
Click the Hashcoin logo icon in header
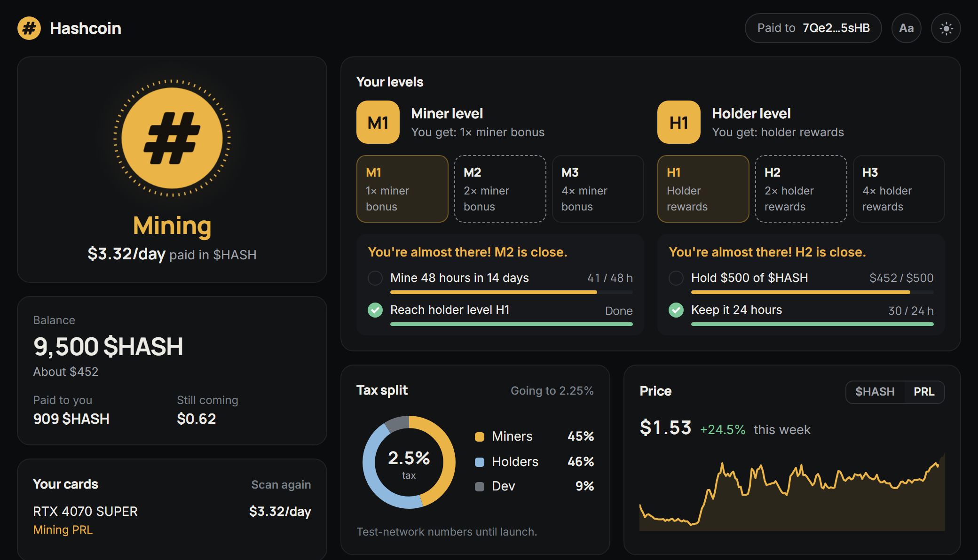(x=29, y=28)
